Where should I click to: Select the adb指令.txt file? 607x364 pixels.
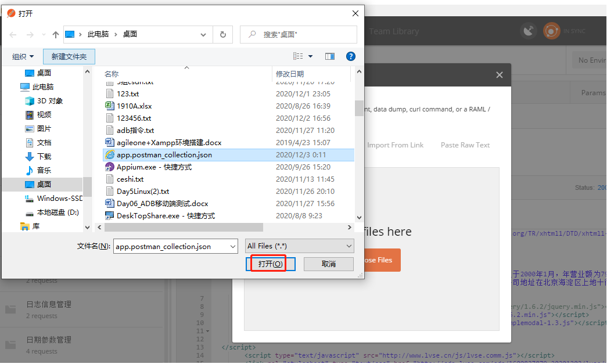pos(228,131)
